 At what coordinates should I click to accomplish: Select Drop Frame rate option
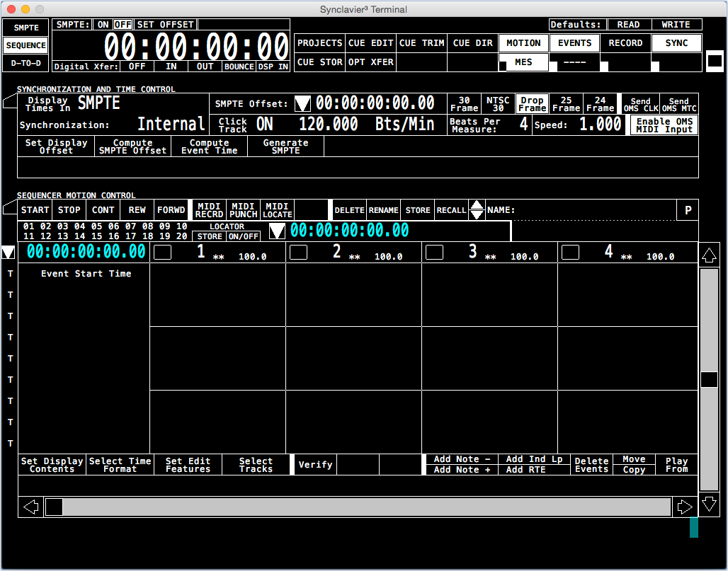532,104
